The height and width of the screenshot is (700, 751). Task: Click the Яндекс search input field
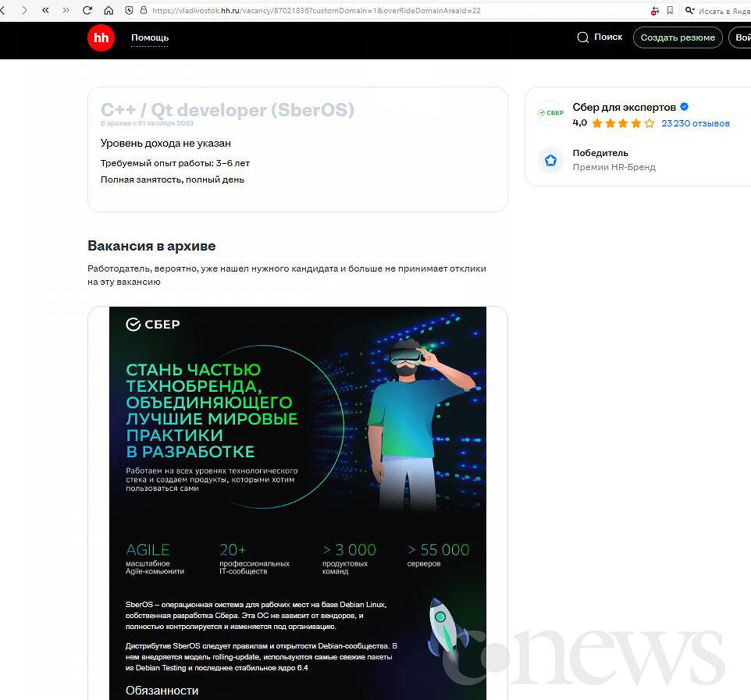[x=718, y=10]
